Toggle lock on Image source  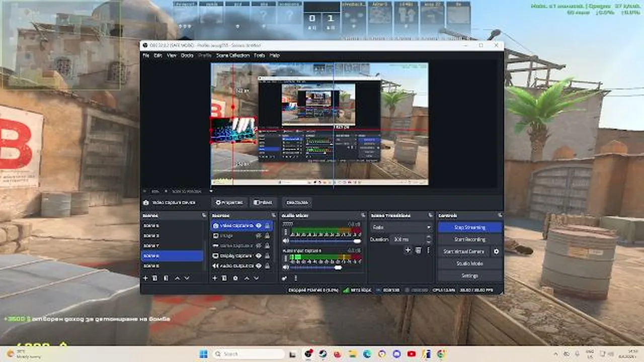267,236
